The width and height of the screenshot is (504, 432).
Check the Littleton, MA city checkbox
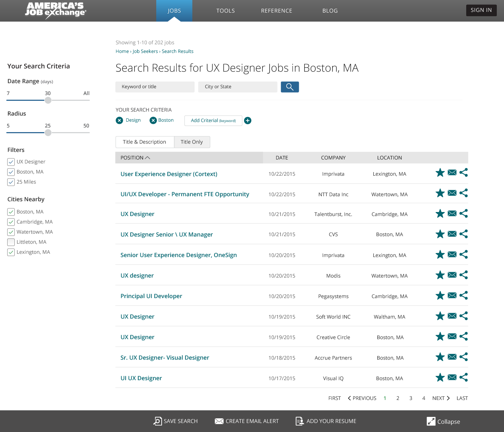pyautogui.click(x=11, y=242)
